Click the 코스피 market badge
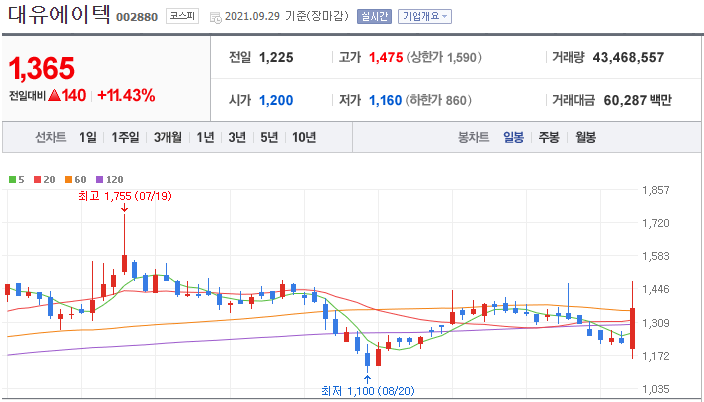 (182, 17)
